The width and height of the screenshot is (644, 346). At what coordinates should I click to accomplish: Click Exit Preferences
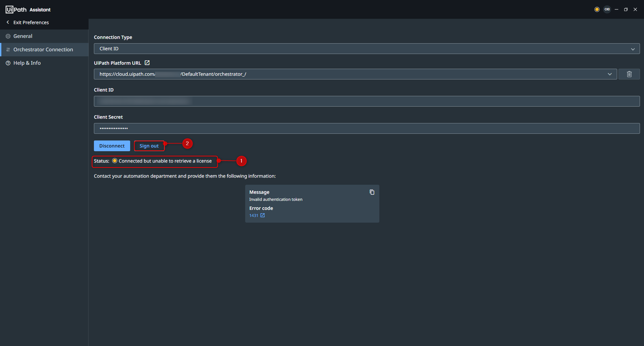(31, 22)
